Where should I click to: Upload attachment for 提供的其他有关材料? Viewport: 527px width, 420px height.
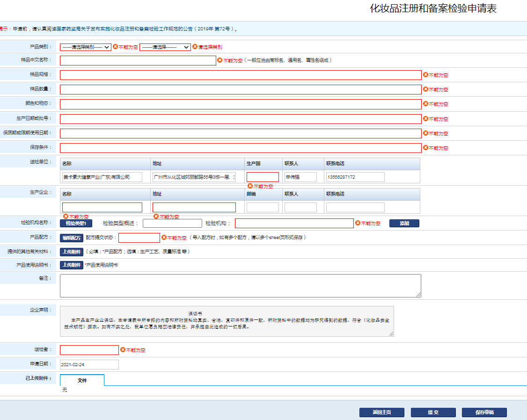(x=72, y=252)
